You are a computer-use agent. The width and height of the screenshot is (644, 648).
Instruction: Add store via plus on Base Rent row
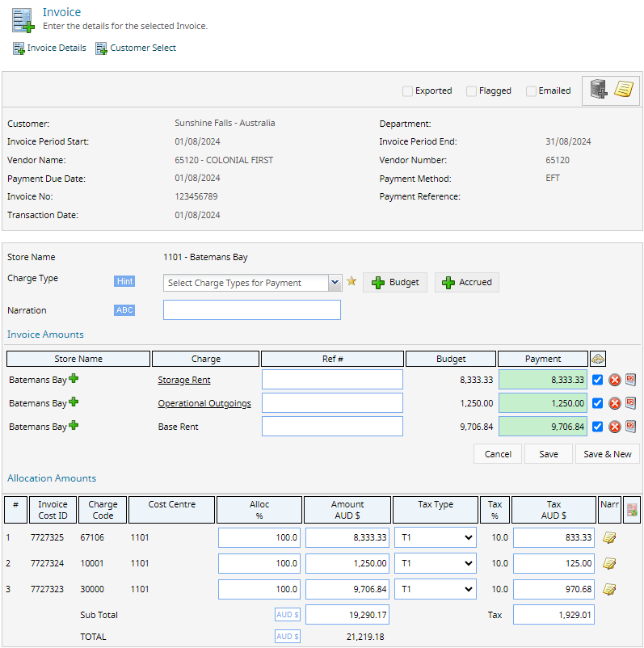point(74,425)
